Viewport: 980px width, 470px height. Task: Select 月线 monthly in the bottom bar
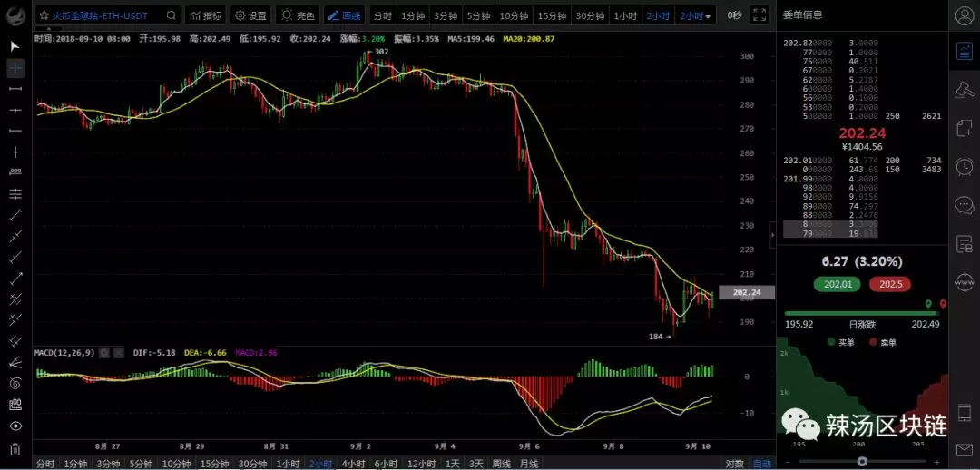(x=529, y=464)
